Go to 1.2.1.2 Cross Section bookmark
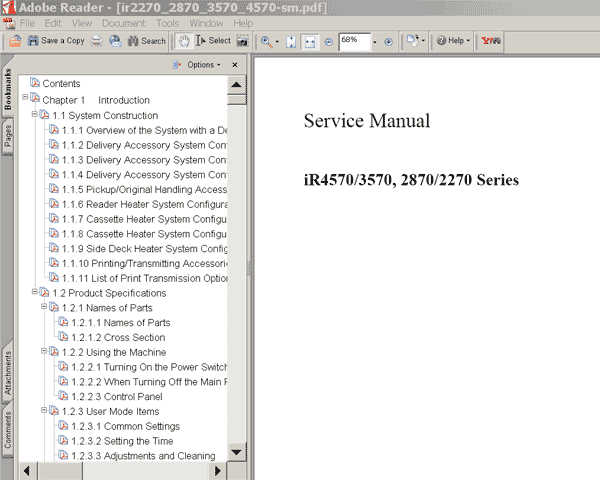This screenshot has width=600, height=480. (119, 338)
